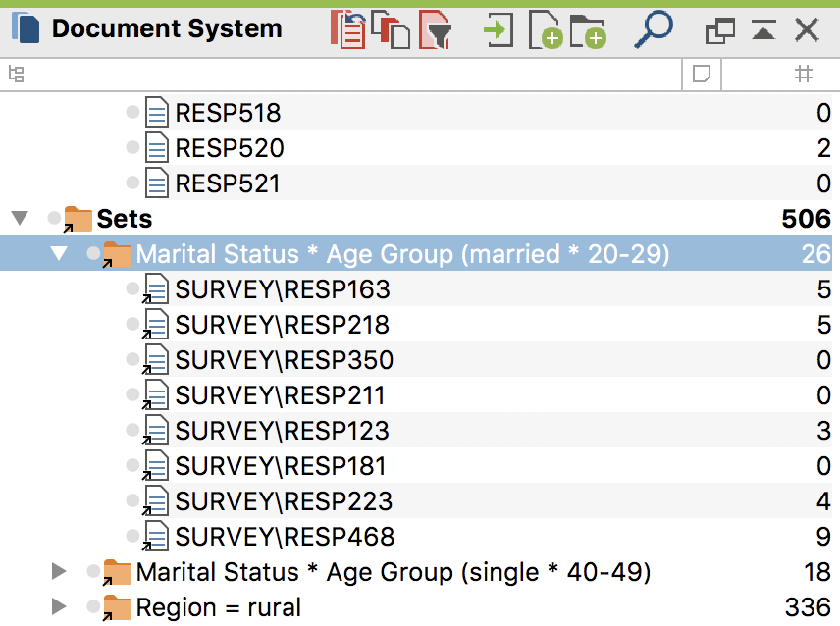Collapse the Document System panel
Viewport: 840px width, 626px height.
pyautogui.click(x=763, y=30)
